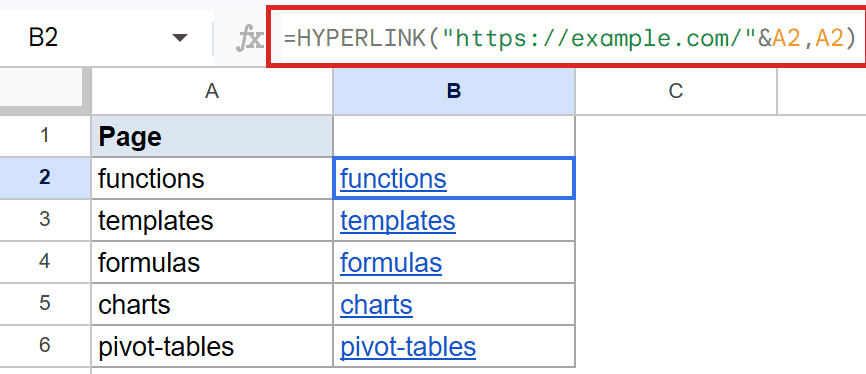
Task: Click the HYPERLINK formula in formula bar
Action: click(x=569, y=38)
